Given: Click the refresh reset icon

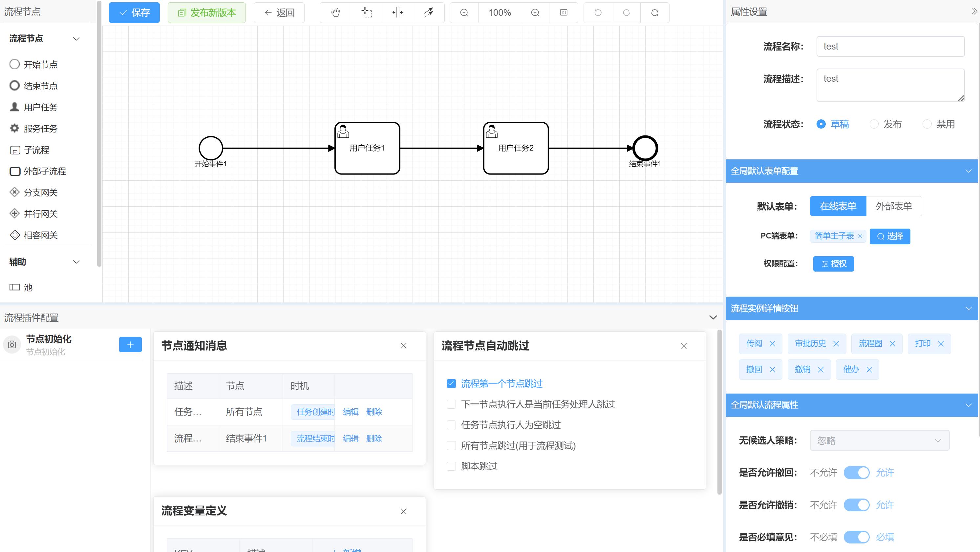Looking at the screenshot, I should 654,12.
